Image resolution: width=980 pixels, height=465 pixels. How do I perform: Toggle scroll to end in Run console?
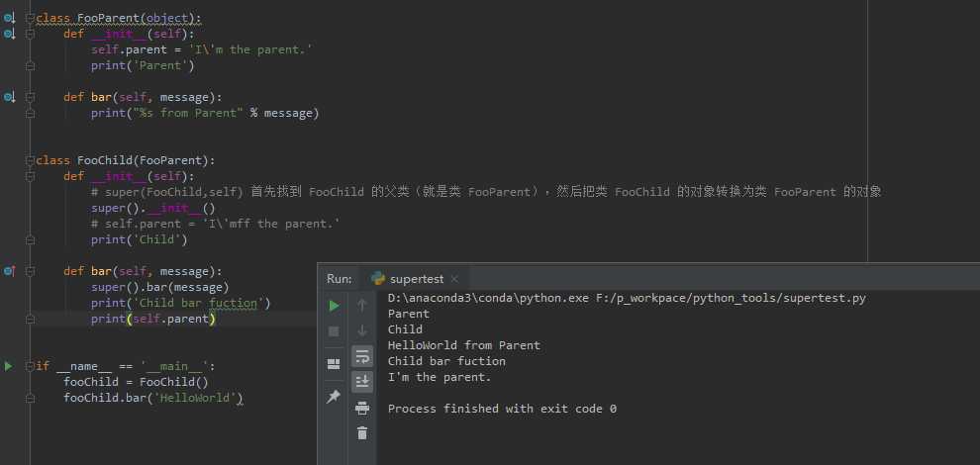[x=362, y=382]
